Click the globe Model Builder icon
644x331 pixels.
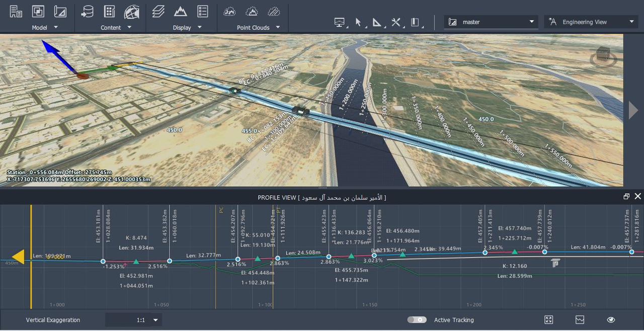[x=132, y=11]
